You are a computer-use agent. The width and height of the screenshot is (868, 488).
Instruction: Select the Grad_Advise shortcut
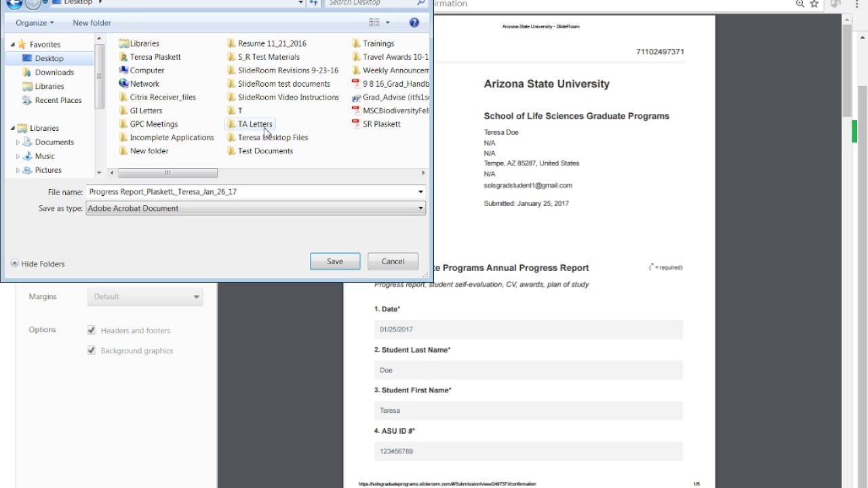(x=391, y=97)
